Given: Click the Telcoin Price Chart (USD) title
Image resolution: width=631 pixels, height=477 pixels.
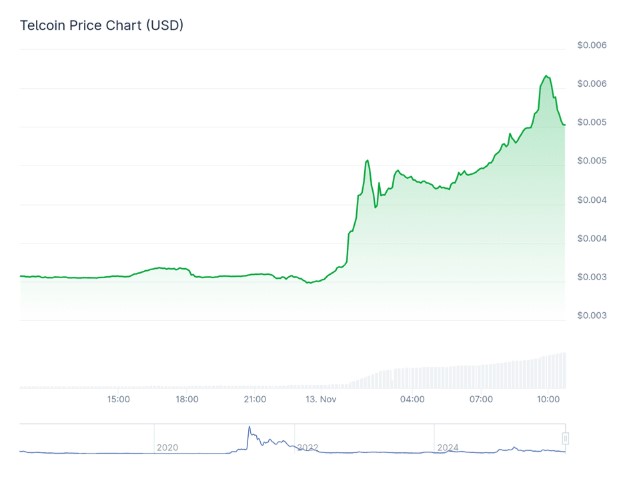Looking at the screenshot, I should 102,25.
